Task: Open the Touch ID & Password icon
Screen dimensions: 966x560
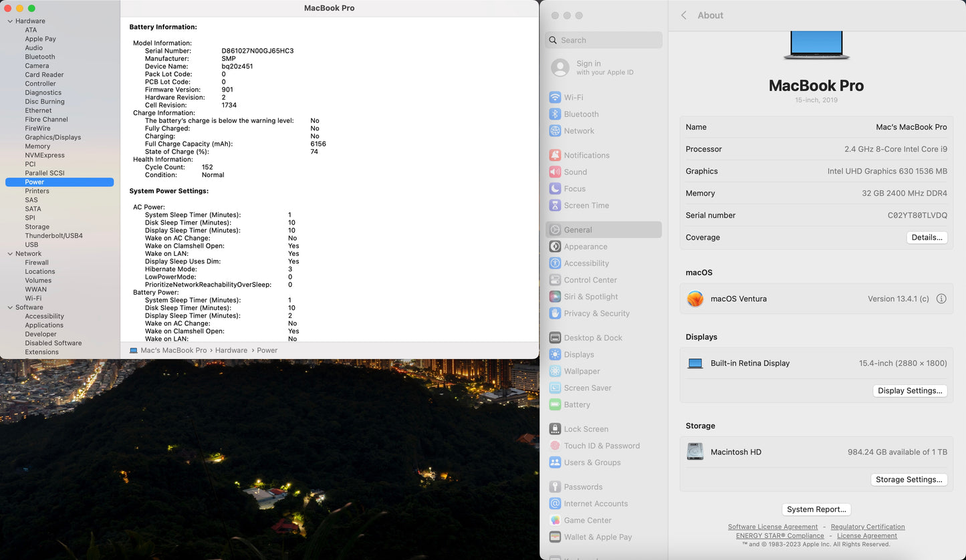Action: [555, 446]
